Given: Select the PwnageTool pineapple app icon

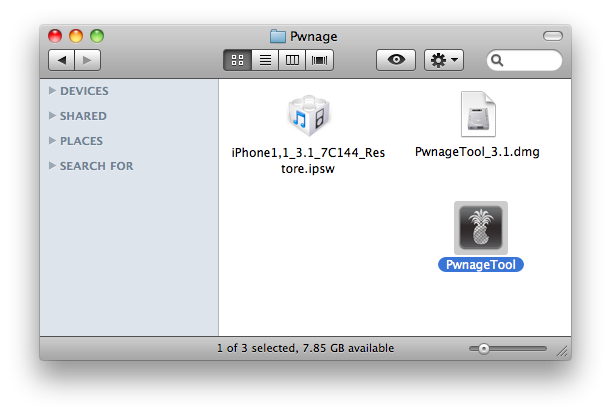Looking at the screenshot, I should coord(480,228).
